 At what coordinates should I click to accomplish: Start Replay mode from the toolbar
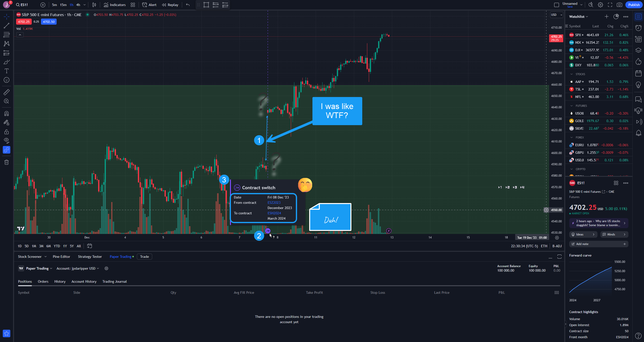pyautogui.click(x=170, y=5)
